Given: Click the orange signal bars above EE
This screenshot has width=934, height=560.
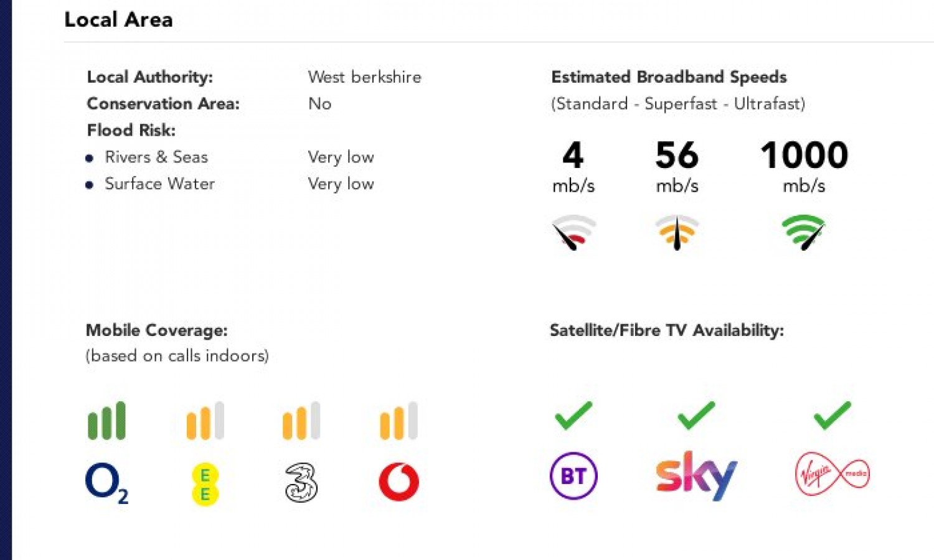Looking at the screenshot, I should pos(205,421).
